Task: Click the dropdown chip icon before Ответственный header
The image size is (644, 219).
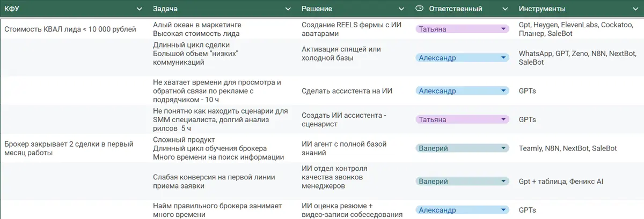Action: click(x=419, y=9)
